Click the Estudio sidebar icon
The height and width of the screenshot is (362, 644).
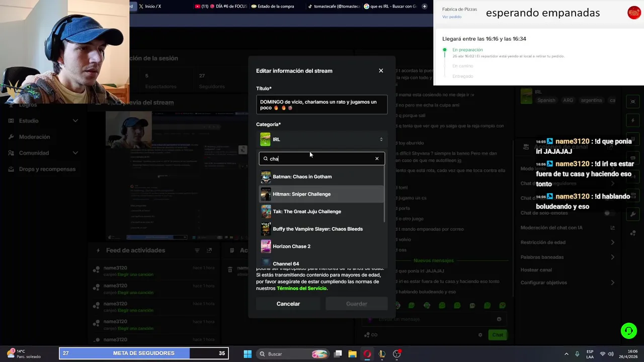pos(11,121)
